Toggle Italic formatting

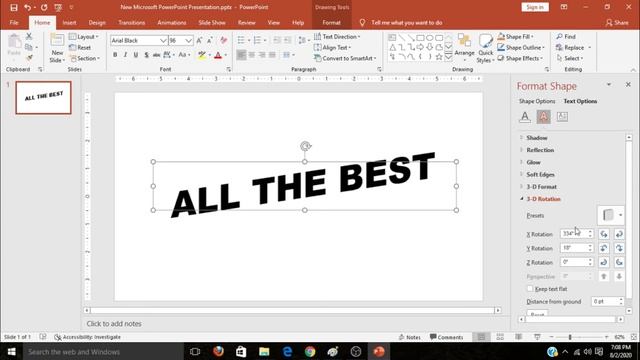click(125, 55)
